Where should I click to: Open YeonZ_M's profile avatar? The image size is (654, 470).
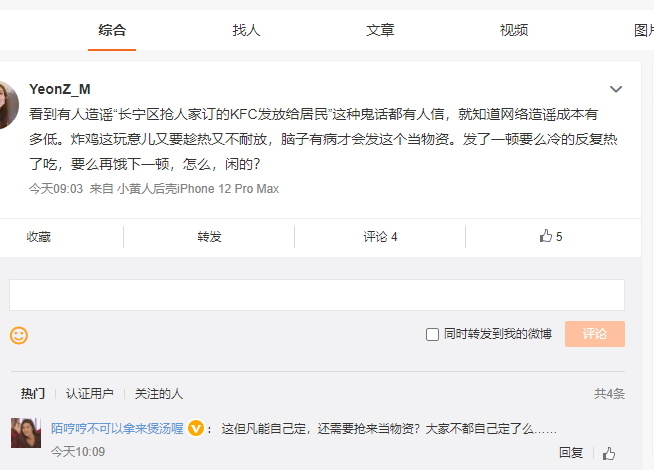(x=8, y=105)
